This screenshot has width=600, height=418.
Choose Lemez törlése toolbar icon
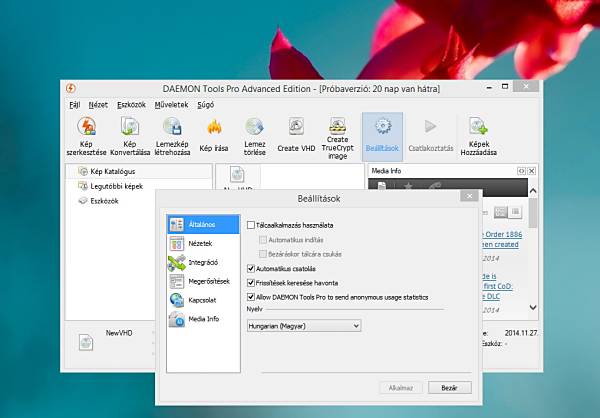254,137
